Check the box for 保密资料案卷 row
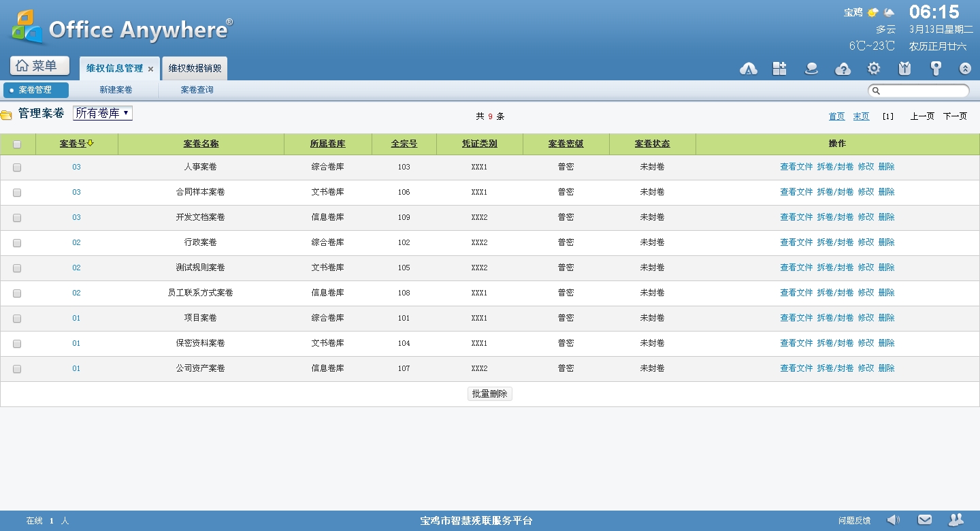The width and height of the screenshot is (980, 531). [x=17, y=344]
